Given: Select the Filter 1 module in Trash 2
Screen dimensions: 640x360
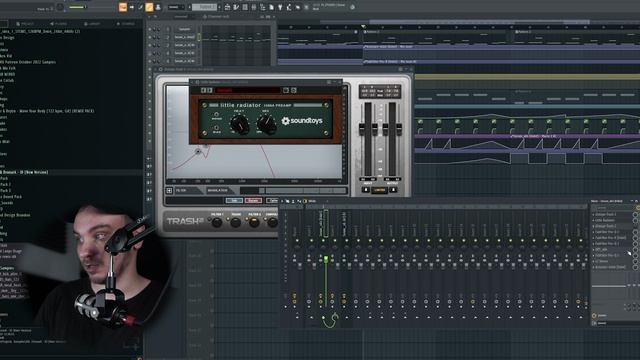Looking at the screenshot, I should tap(217, 222).
